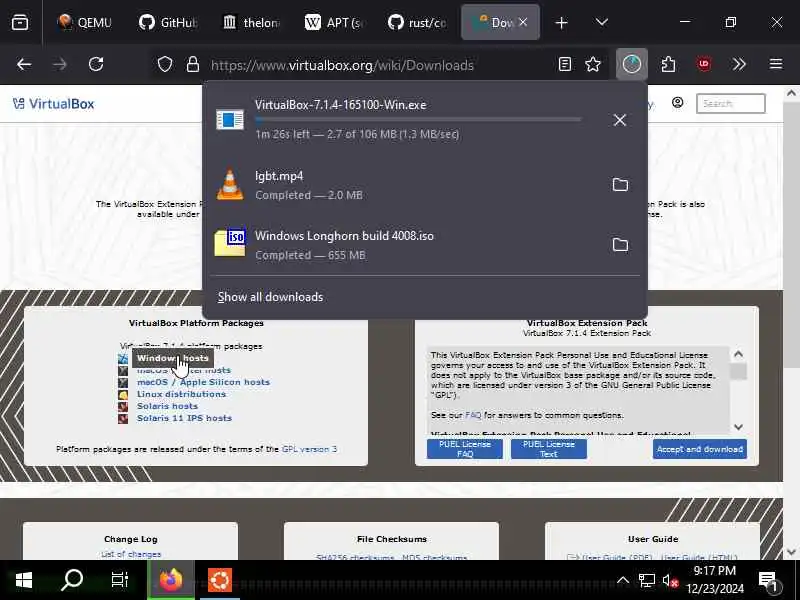Viewport: 800px width, 600px height.
Task: Click the PUEL License FAQ button
Action: click(465, 449)
